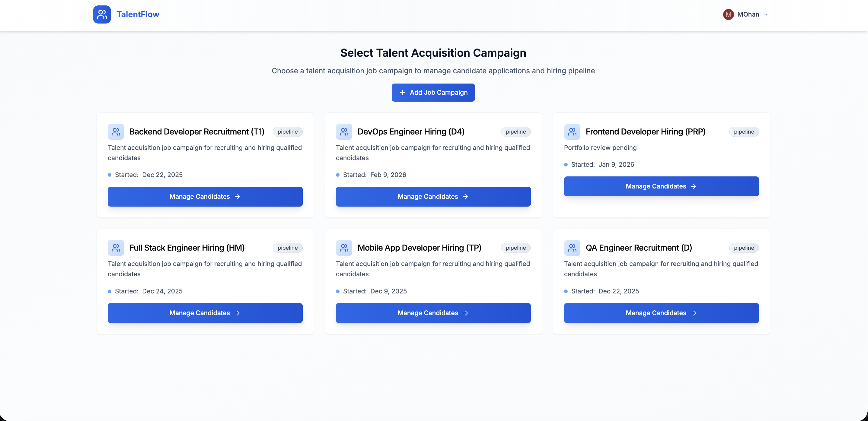Image resolution: width=868 pixels, height=421 pixels.
Task: Click the TalentFlow logo icon
Action: click(x=102, y=14)
